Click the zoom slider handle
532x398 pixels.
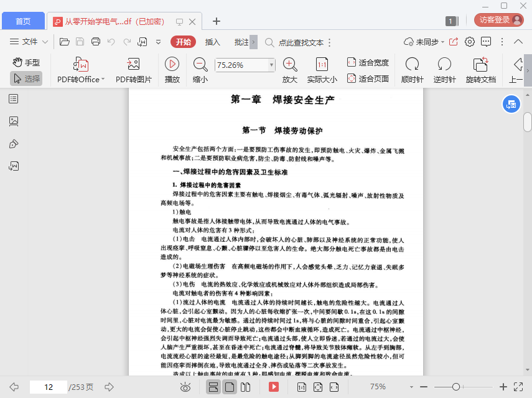click(456, 387)
